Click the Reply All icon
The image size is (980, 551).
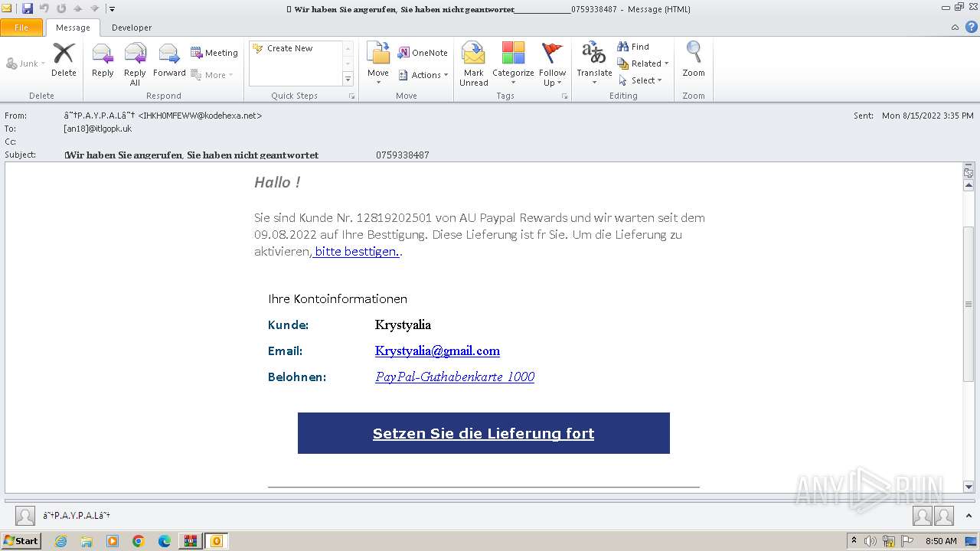(x=135, y=63)
